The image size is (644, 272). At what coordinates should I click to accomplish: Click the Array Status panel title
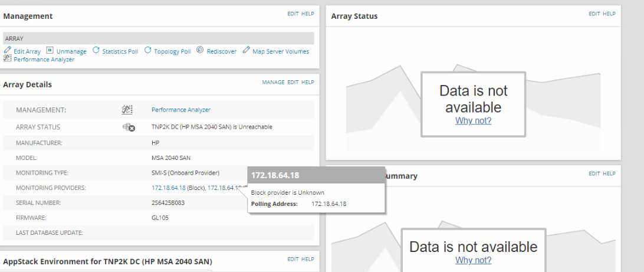click(354, 16)
